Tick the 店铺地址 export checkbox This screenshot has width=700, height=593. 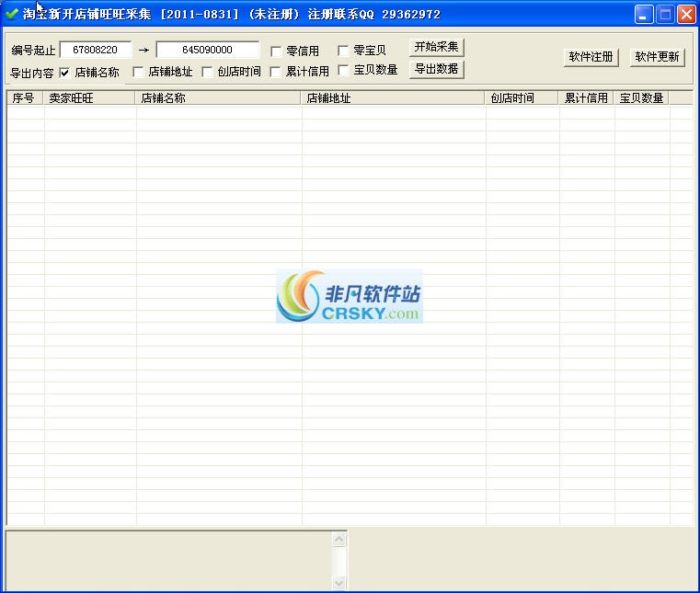click(x=138, y=72)
